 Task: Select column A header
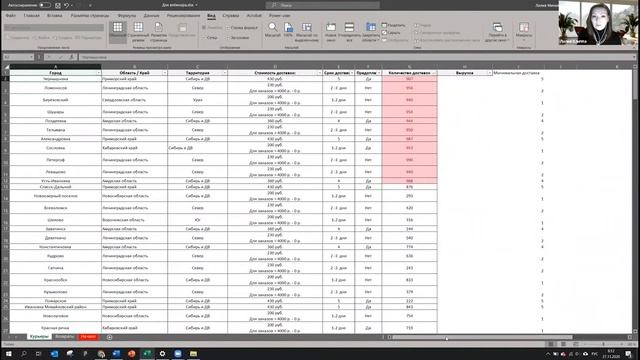tap(56, 67)
